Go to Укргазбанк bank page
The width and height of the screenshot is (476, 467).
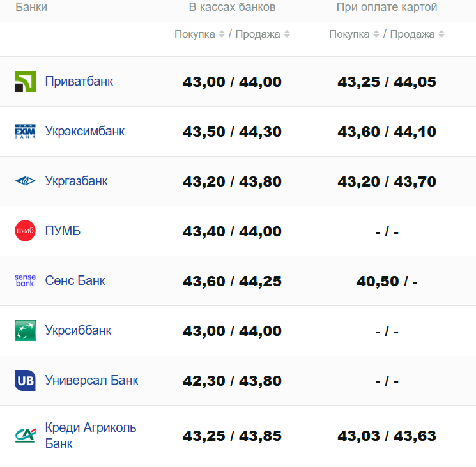(77, 181)
